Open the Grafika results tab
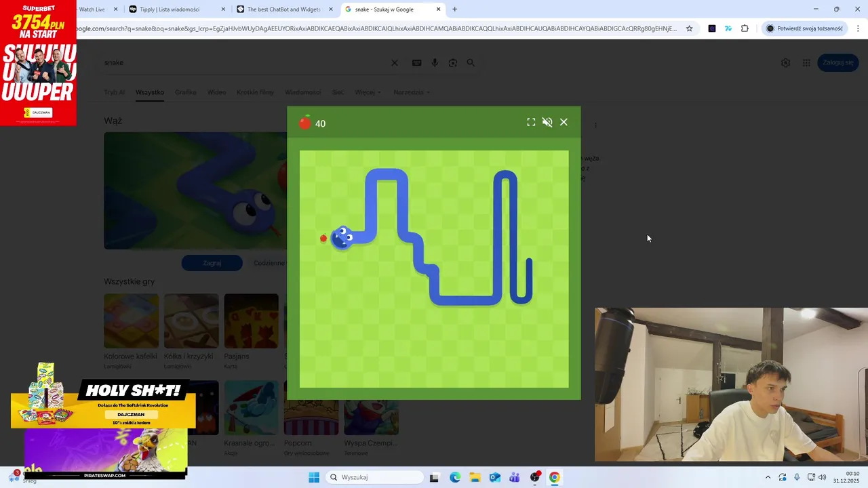The height and width of the screenshot is (488, 868). point(185,92)
